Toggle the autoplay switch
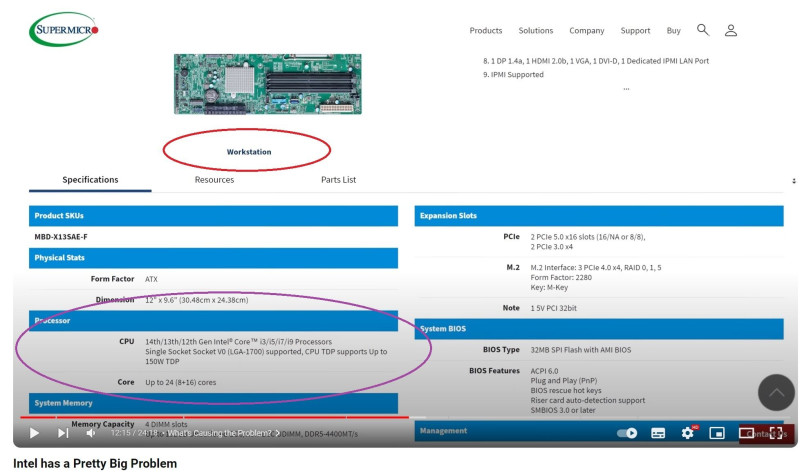 pos(627,433)
